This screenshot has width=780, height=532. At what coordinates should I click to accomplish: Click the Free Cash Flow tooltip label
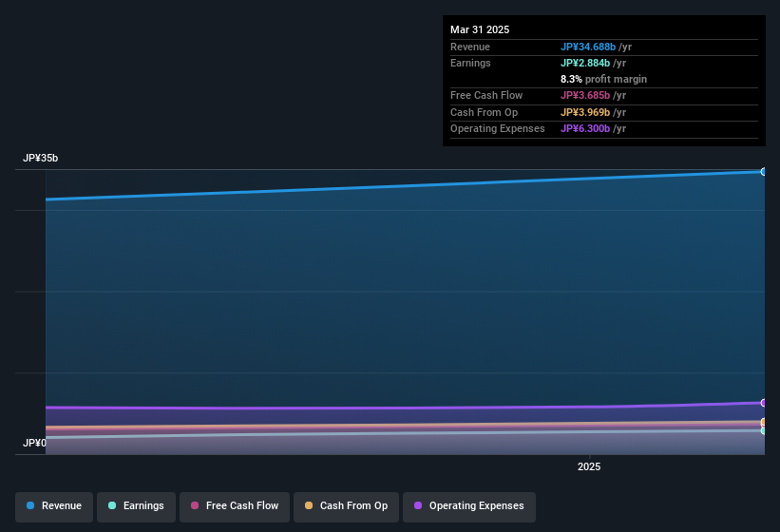pos(486,95)
